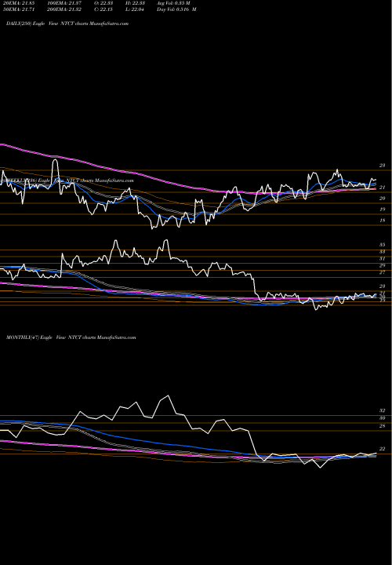Click the 18 price label on daily chart
Viewport: 392px width, 565px height.
(383, 221)
